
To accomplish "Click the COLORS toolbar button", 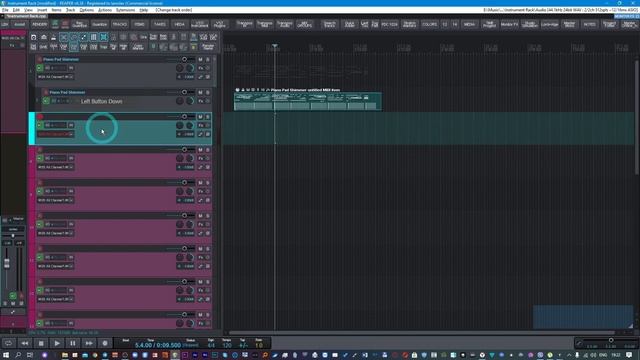I will click(429, 24).
